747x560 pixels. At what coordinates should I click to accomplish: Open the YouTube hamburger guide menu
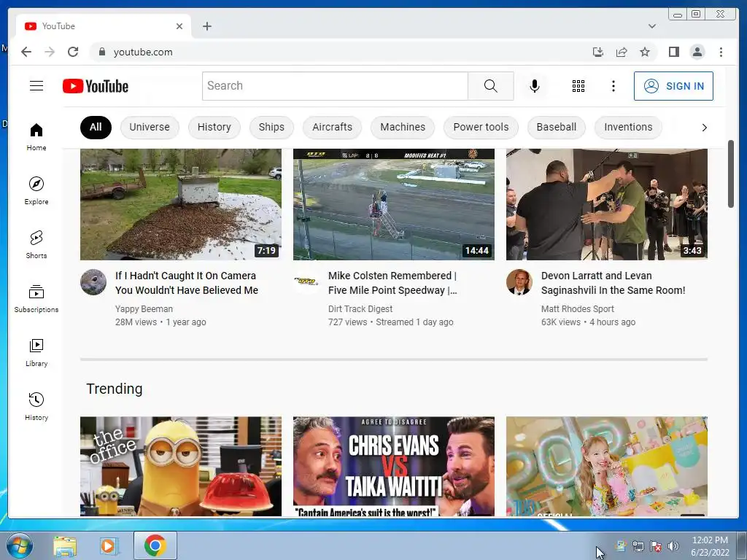click(36, 86)
